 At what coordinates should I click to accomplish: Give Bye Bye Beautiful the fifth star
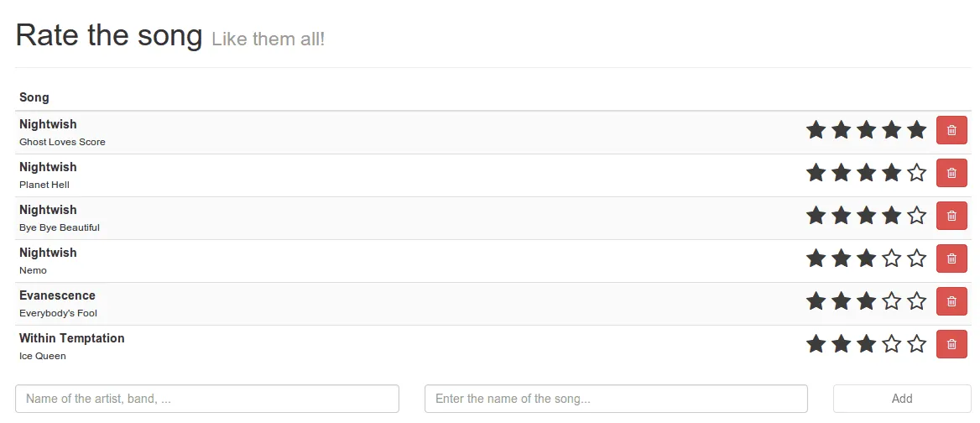click(x=917, y=216)
